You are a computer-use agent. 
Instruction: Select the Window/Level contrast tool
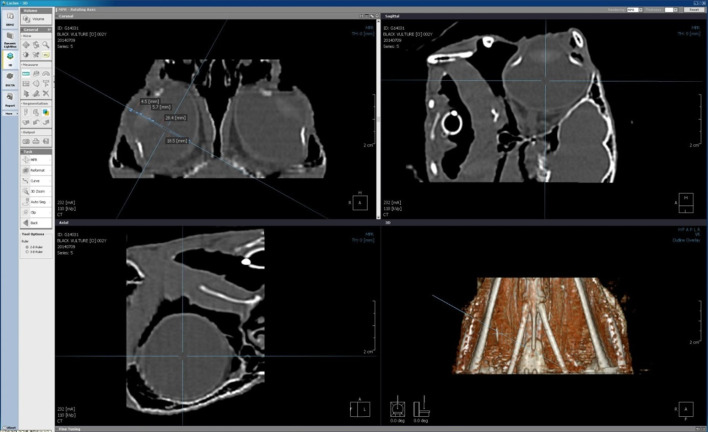pyautogui.click(x=26, y=55)
